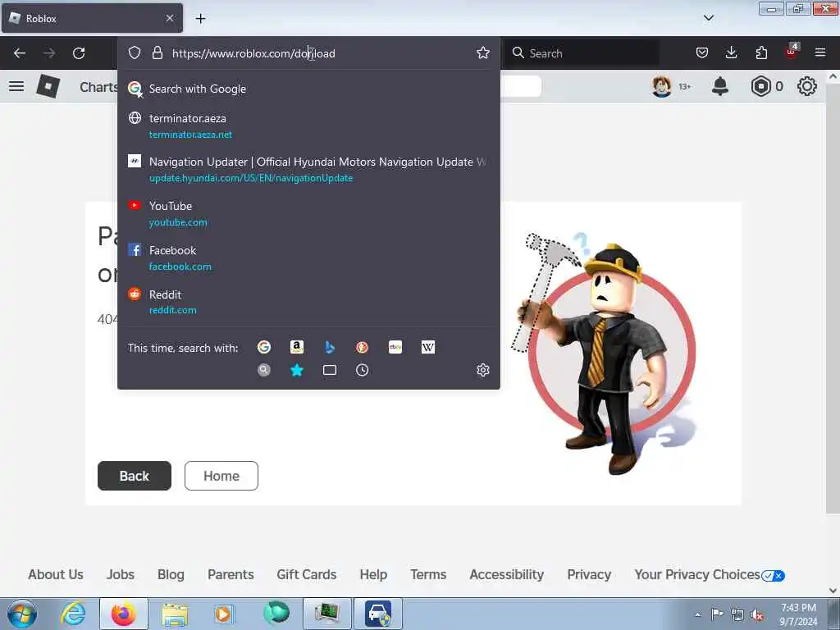Screen dimensions: 840x630
Task: Search this time with Wikipedia icon
Action: (428, 347)
